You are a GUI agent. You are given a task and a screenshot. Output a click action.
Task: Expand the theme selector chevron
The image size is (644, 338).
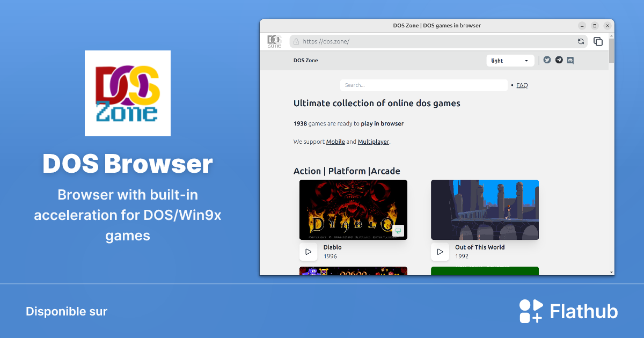(x=526, y=60)
